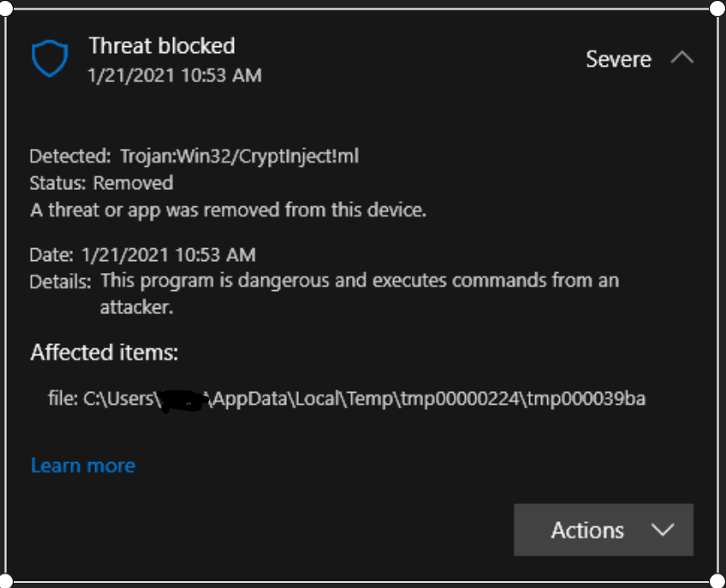
Task: Click the bottom-right corner selection handle
Action: coord(717,580)
